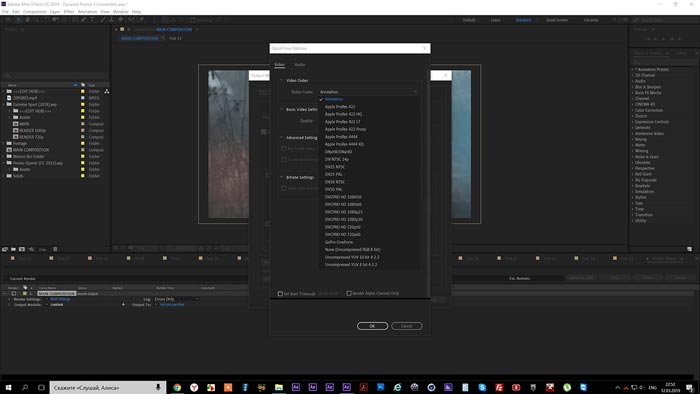Select the Zoom tool
Image resolution: width=700 pixels, height=394 pixels.
click(36, 20)
